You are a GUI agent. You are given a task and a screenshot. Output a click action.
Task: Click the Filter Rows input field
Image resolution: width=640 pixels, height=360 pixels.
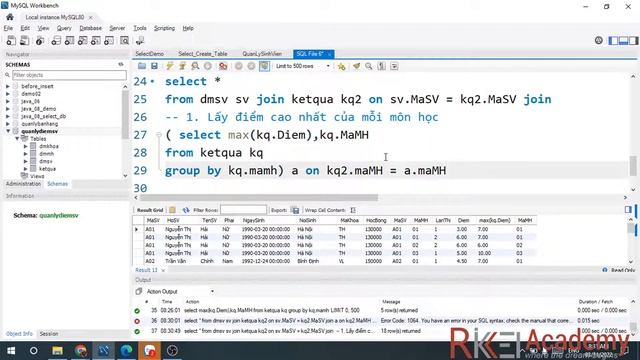[x=243, y=210]
